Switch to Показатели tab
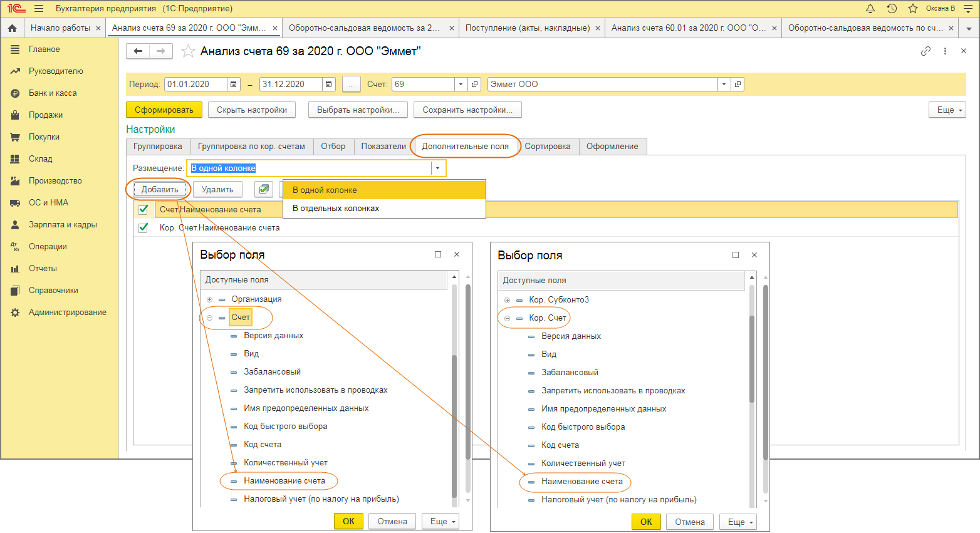The width and height of the screenshot is (980, 533). tap(383, 147)
